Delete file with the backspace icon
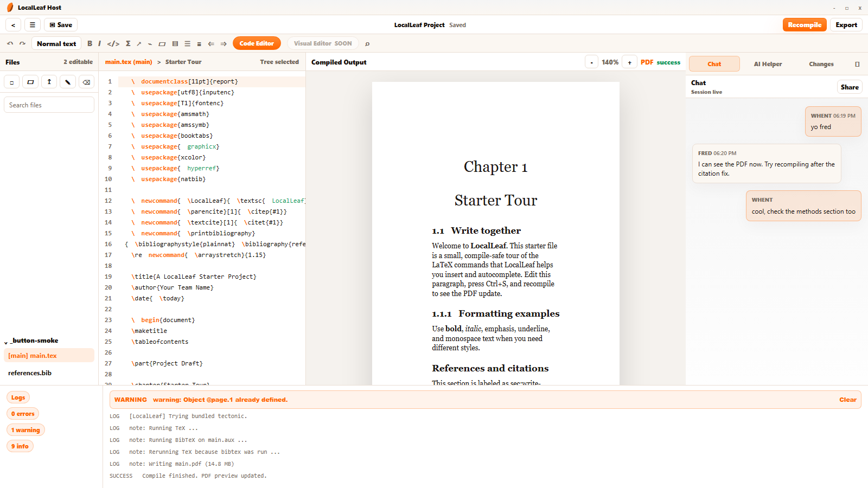 click(x=86, y=82)
